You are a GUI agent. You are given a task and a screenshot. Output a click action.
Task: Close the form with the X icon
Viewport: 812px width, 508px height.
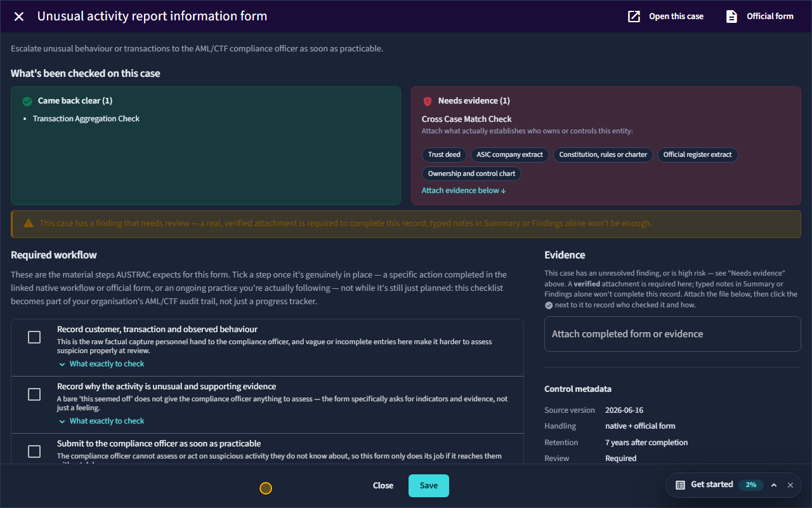click(19, 17)
